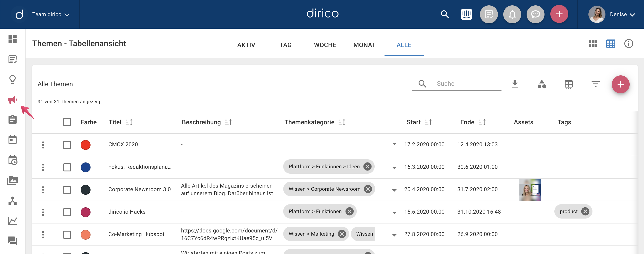Open the Intercom messenger icon in header

click(467, 14)
